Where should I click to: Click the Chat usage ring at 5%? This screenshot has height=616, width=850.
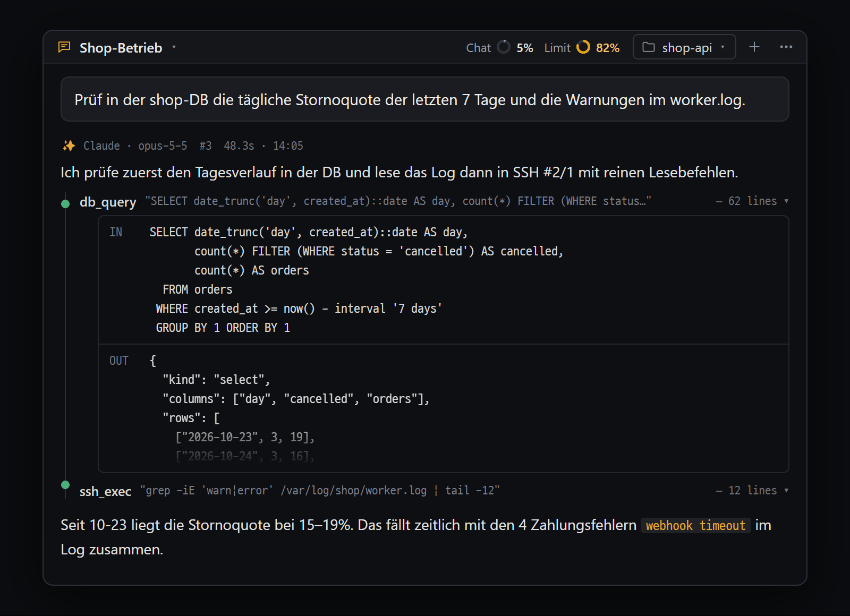tap(504, 47)
